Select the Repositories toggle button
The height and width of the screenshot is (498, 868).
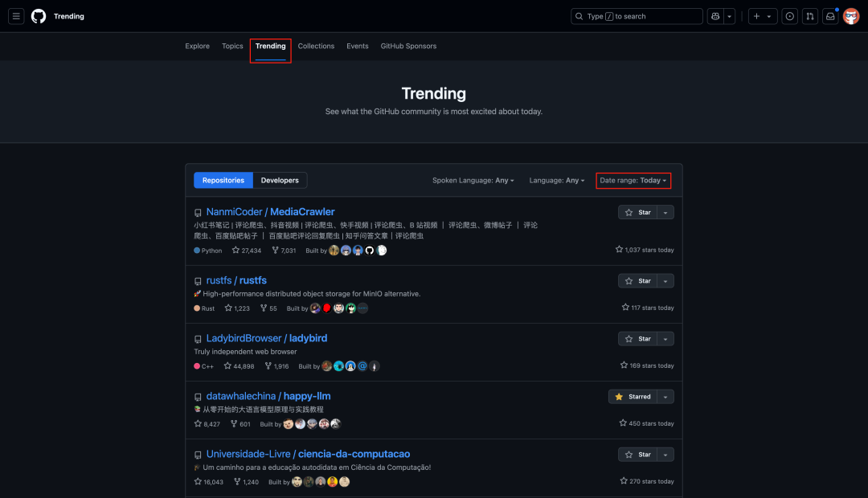point(223,180)
